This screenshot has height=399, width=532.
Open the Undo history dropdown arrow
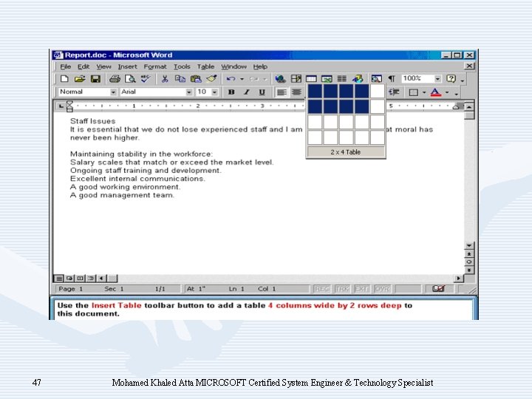242,79
